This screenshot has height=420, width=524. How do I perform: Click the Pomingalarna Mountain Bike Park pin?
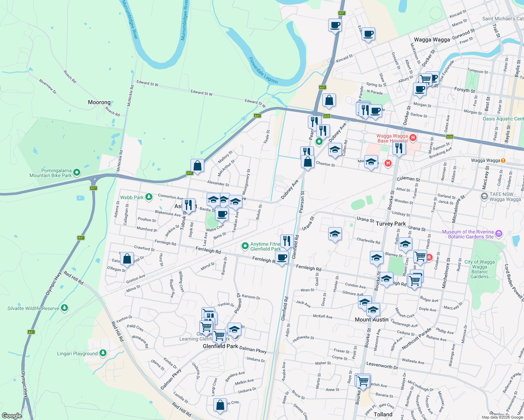pyautogui.click(x=77, y=173)
